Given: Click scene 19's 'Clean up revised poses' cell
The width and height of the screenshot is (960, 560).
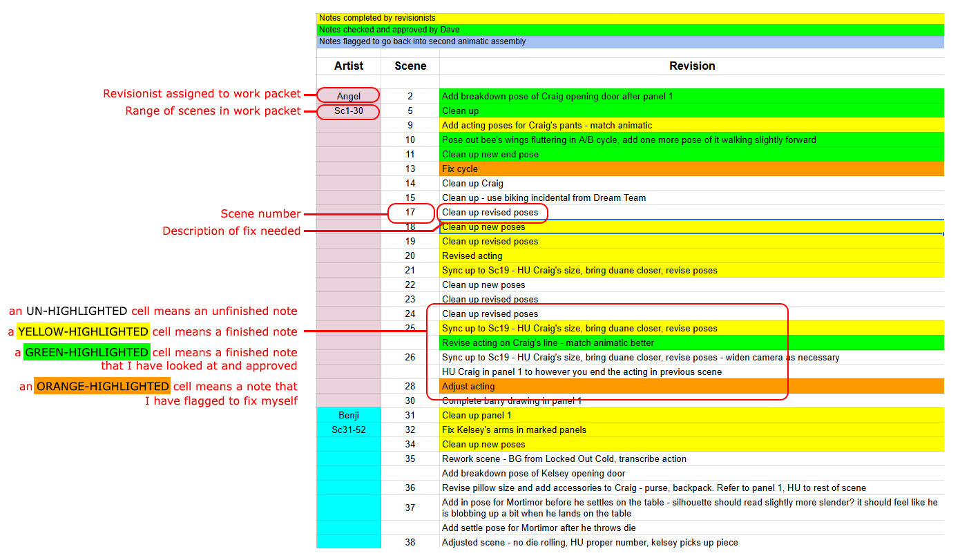Looking at the screenshot, I should click(x=692, y=241).
